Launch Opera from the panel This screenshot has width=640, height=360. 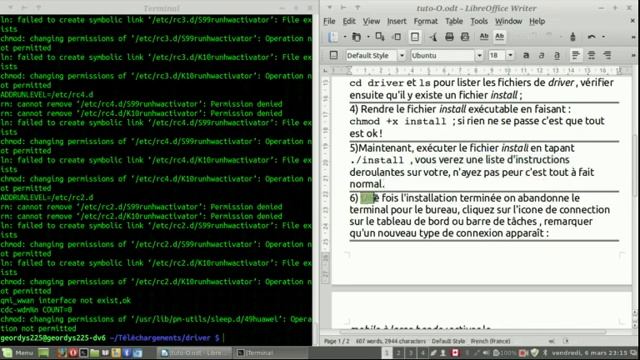(x=73, y=353)
